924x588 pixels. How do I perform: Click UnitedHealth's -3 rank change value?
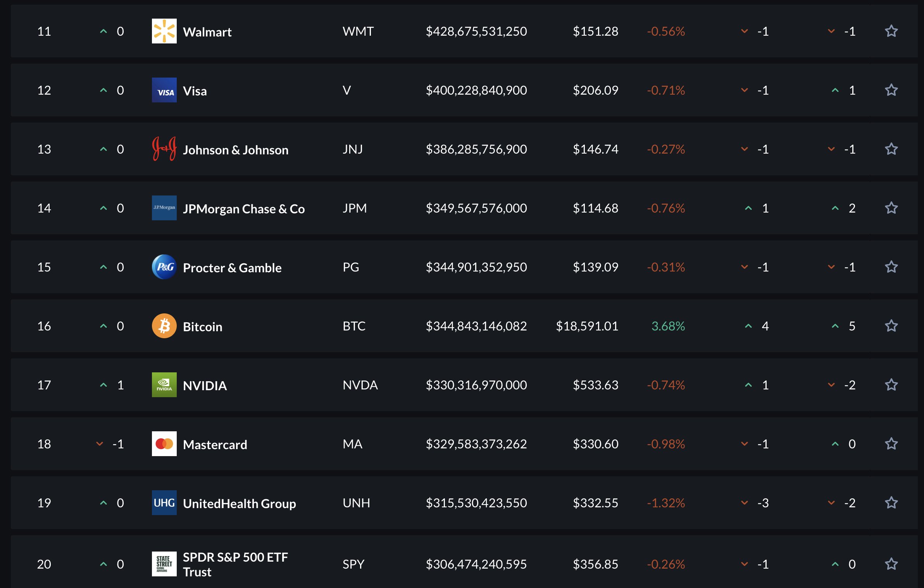pos(763,503)
